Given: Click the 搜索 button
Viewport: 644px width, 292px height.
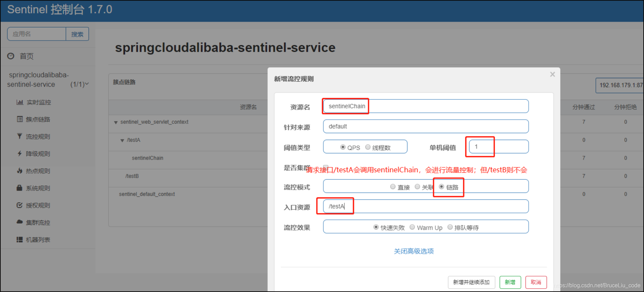Looking at the screenshot, I should [77, 34].
